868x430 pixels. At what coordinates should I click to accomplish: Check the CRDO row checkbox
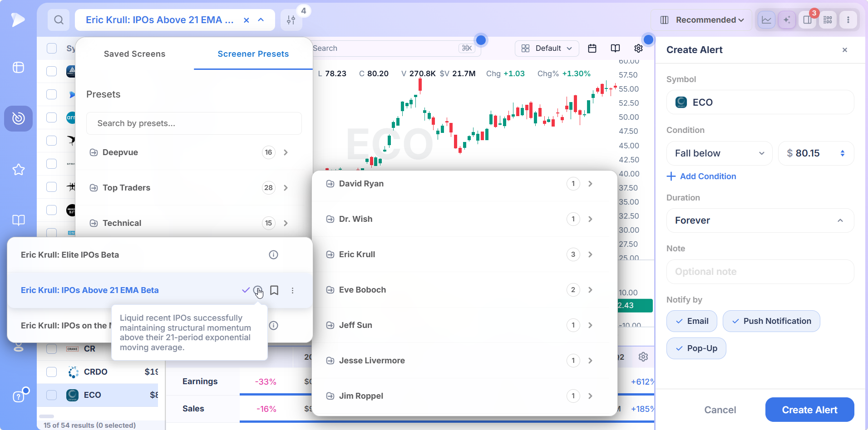pyautogui.click(x=52, y=372)
